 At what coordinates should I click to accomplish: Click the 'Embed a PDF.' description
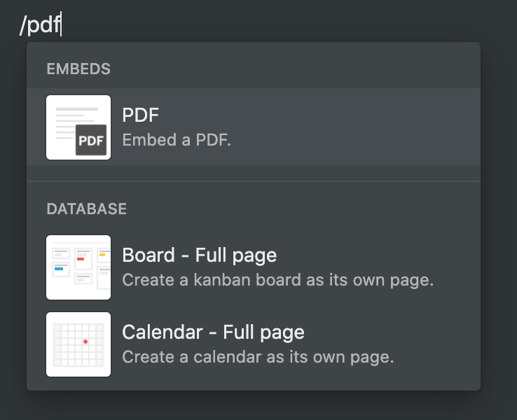(x=177, y=140)
